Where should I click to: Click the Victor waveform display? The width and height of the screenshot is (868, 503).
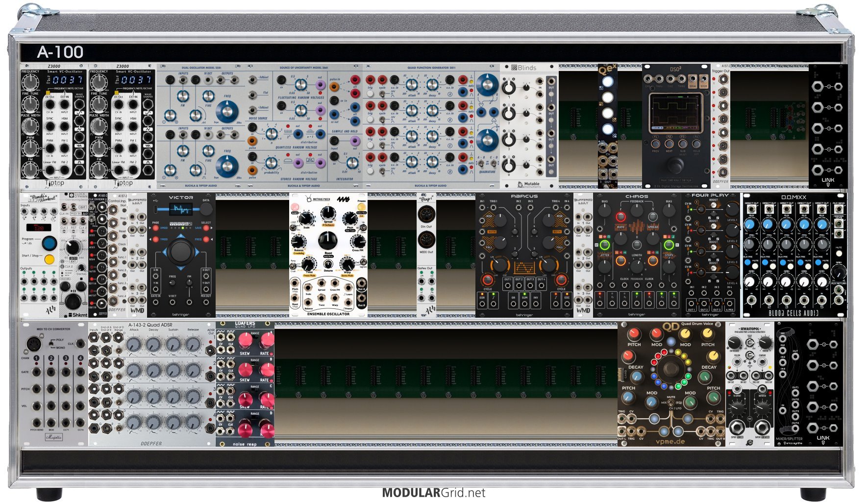coord(181,209)
